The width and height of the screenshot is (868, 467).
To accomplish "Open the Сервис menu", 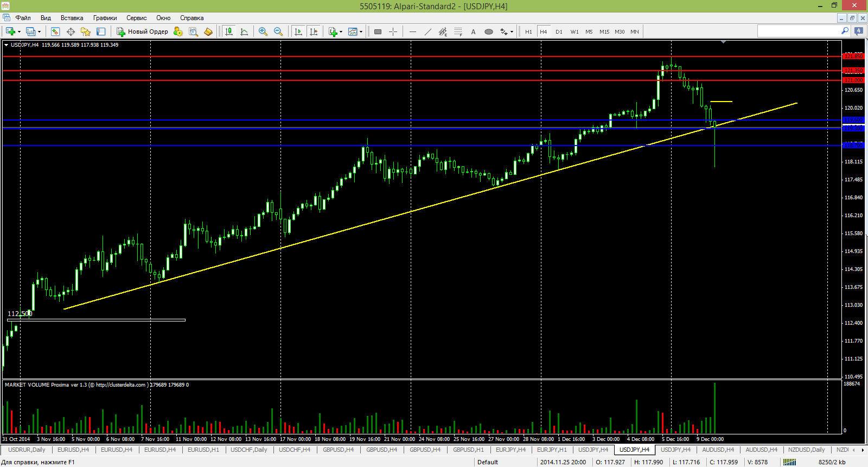I will (x=136, y=18).
